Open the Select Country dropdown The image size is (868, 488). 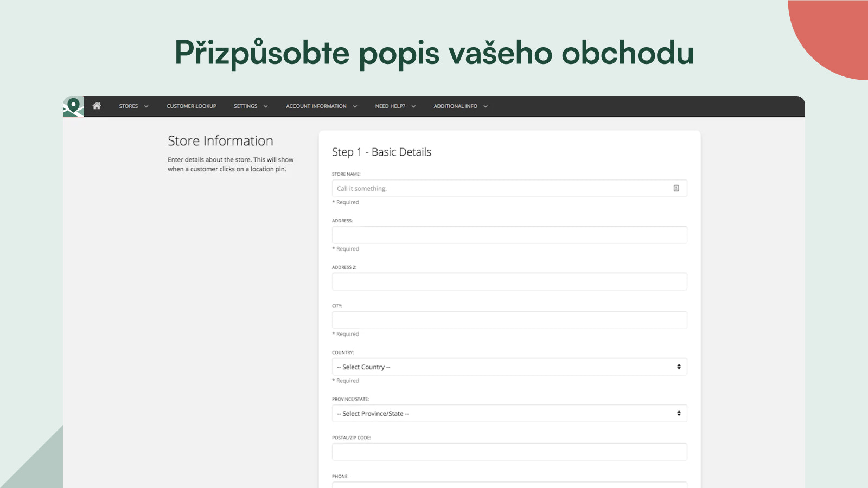click(x=509, y=367)
